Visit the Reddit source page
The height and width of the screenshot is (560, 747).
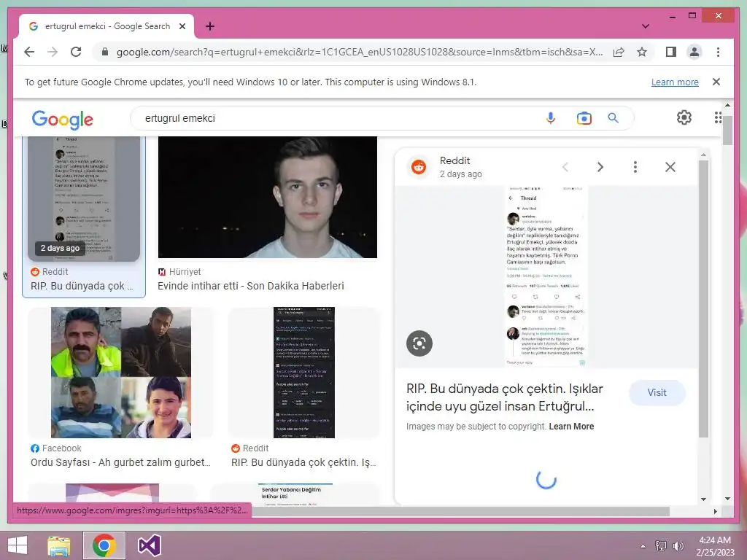pyautogui.click(x=657, y=393)
